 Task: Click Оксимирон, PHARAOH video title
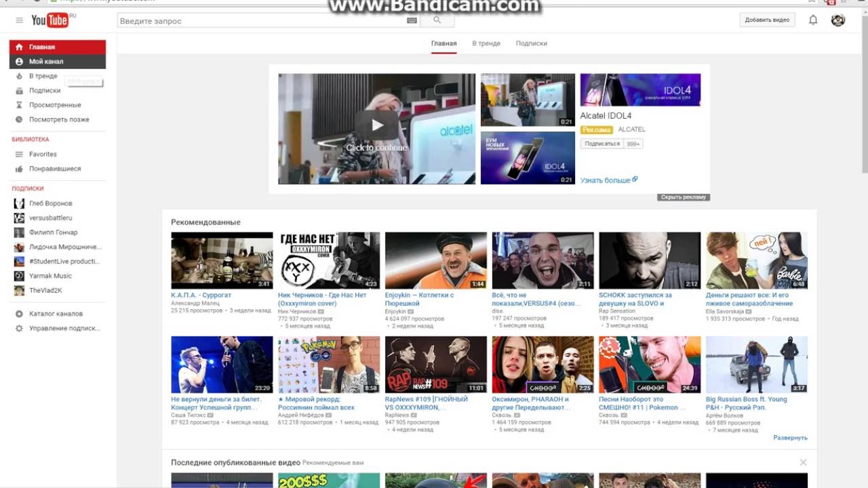pyautogui.click(x=532, y=403)
